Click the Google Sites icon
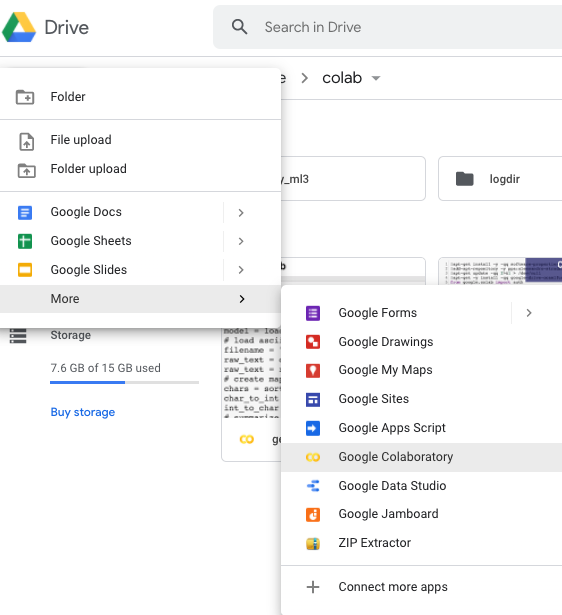 tap(313, 400)
